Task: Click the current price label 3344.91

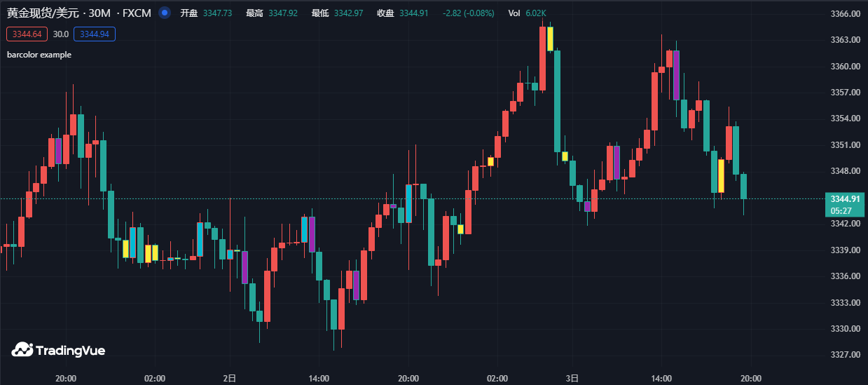Action: pos(844,199)
